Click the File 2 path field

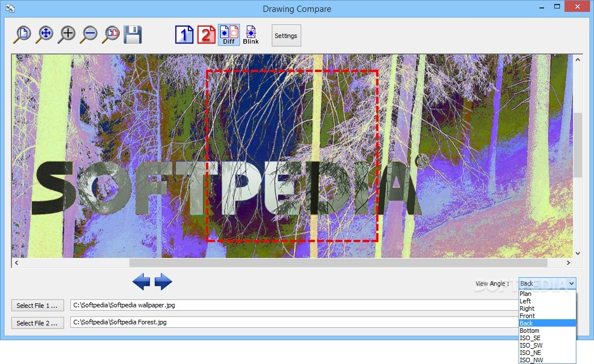(x=294, y=323)
